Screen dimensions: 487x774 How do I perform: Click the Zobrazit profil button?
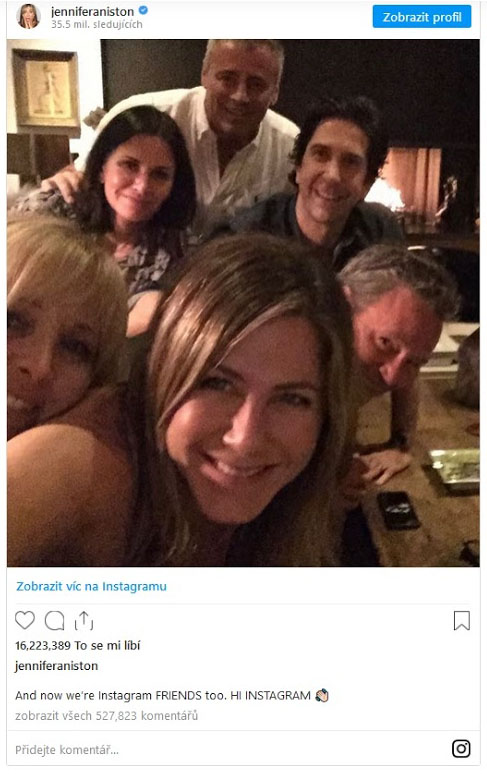click(422, 17)
